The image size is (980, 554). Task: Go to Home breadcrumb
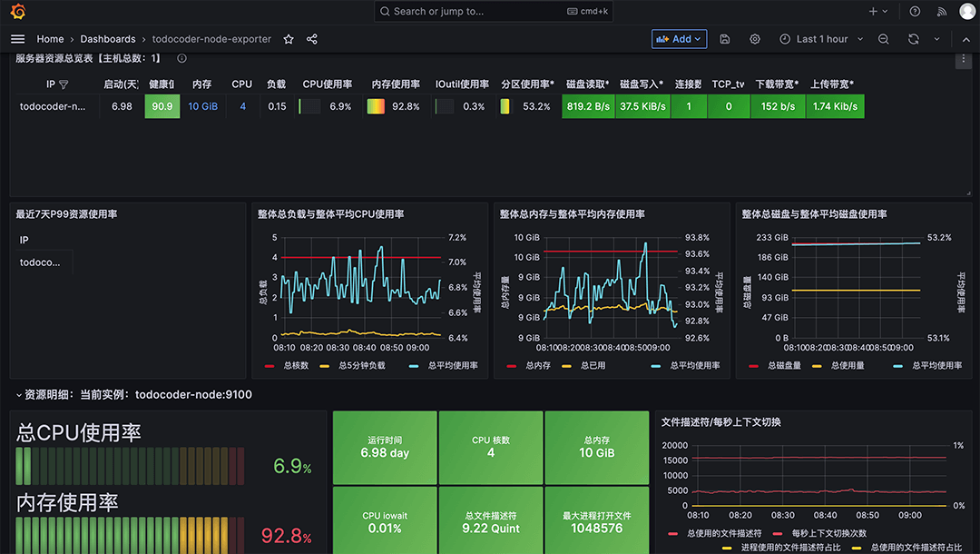[50, 39]
